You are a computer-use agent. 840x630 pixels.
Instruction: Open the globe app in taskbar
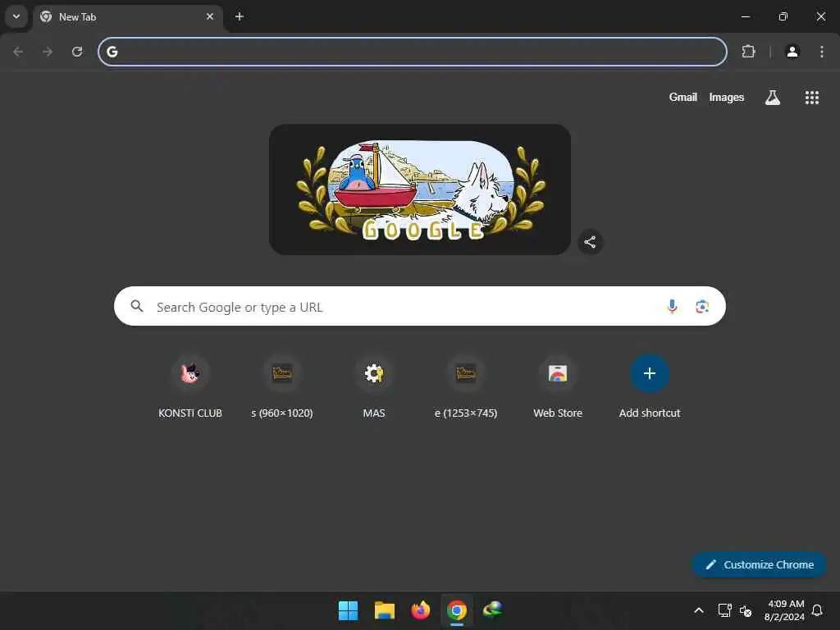(493, 610)
